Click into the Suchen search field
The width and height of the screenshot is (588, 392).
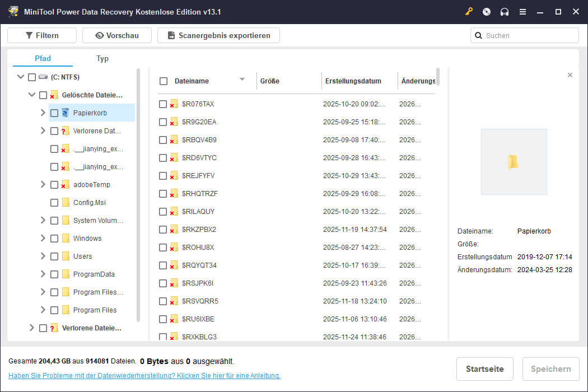click(x=525, y=35)
